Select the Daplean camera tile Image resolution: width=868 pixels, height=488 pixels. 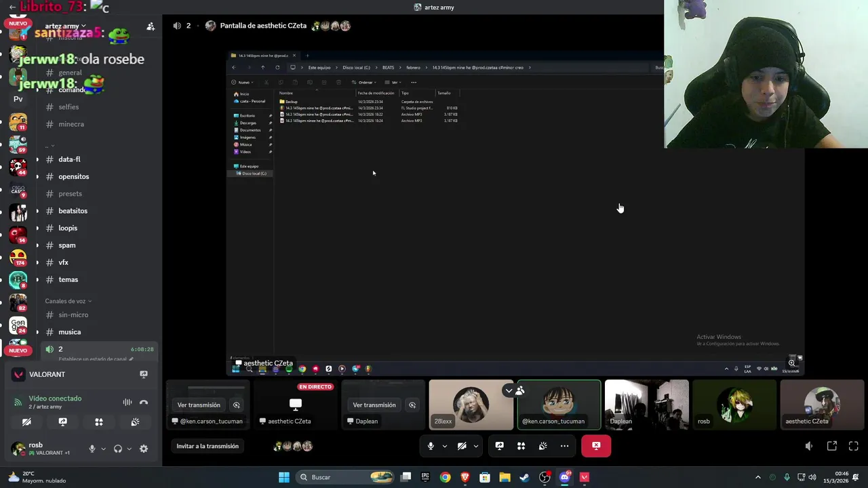pos(647,405)
